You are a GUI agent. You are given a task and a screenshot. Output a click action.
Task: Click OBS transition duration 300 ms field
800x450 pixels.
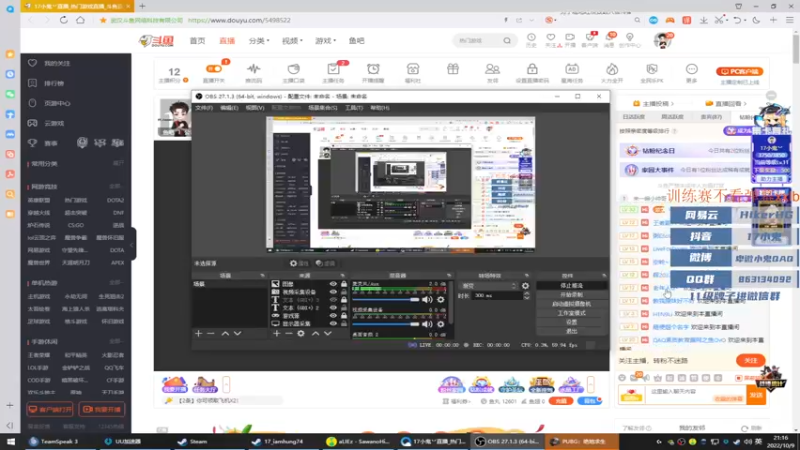(x=497, y=295)
